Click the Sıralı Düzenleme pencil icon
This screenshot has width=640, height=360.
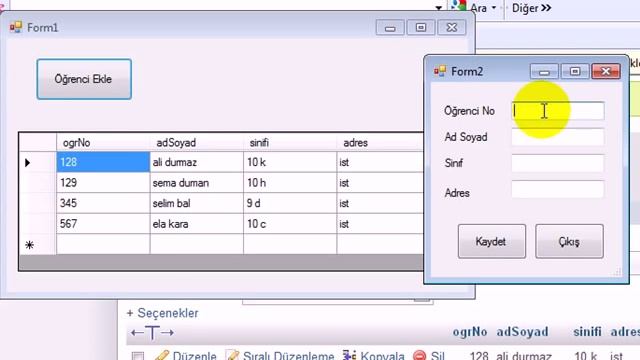coord(232,355)
